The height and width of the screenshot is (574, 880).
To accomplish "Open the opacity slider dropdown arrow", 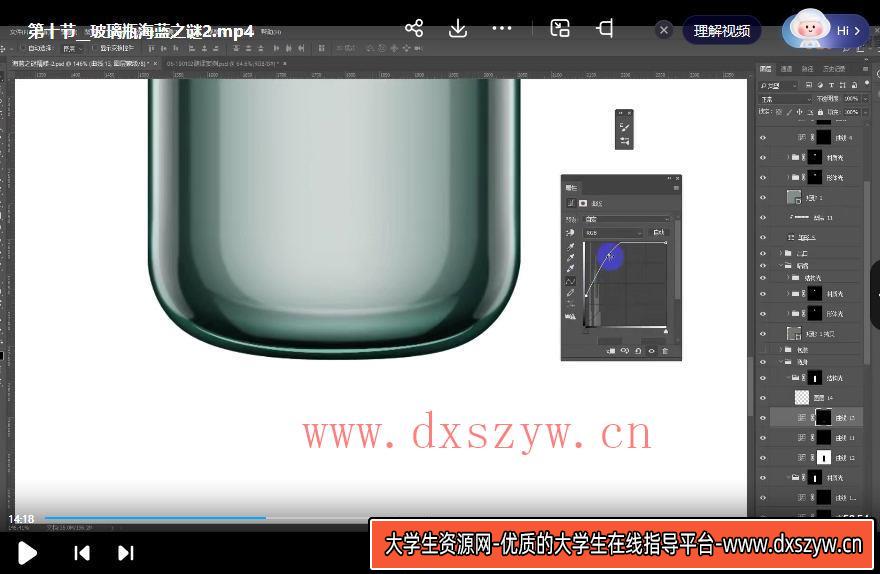I will pyautogui.click(x=865, y=99).
